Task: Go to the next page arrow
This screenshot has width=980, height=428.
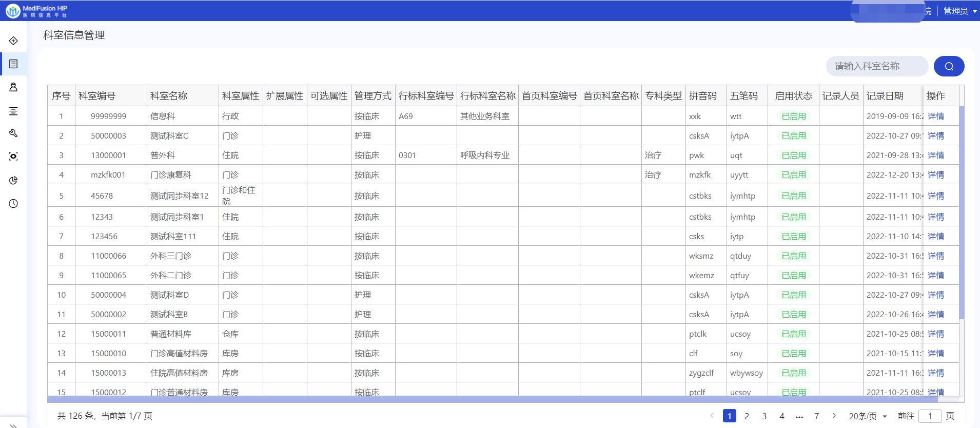Action: (834, 416)
